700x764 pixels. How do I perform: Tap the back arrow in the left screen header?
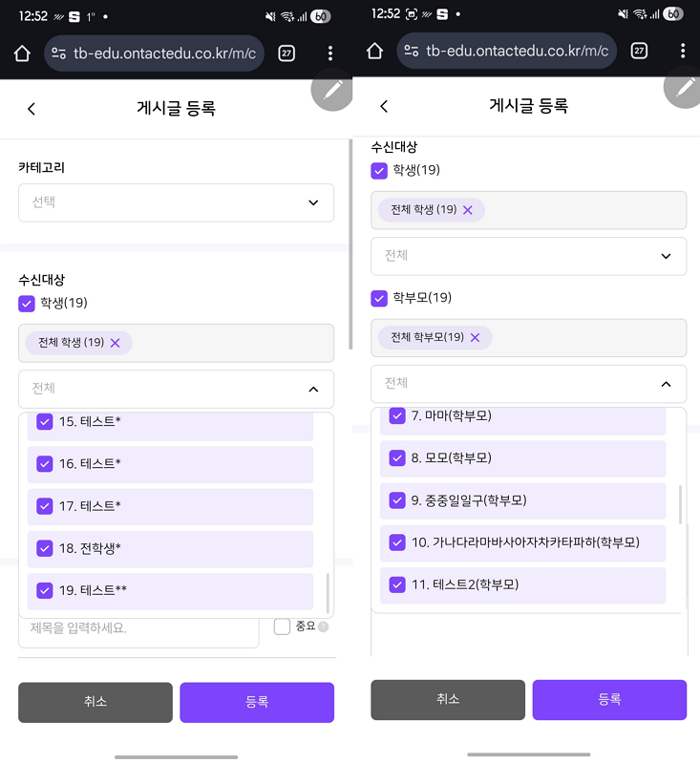click(32, 109)
